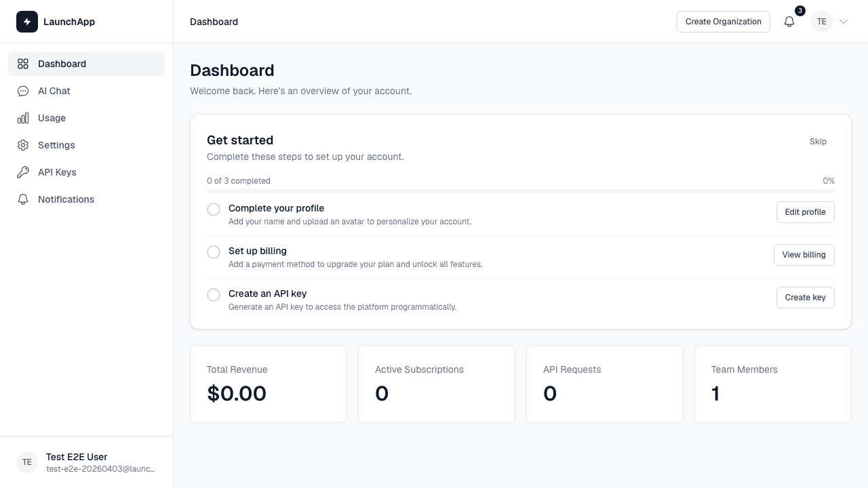Image resolution: width=868 pixels, height=488 pixels.
Task: Open billing with the View billing button
Action: [x=804, y=255]
